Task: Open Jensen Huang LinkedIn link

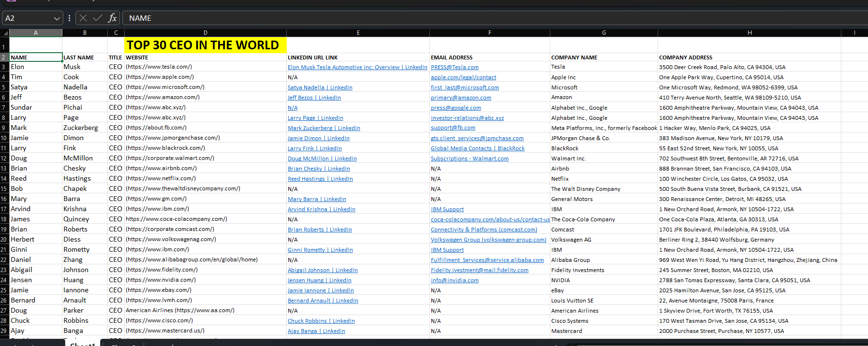Action: tap(320, 280)
